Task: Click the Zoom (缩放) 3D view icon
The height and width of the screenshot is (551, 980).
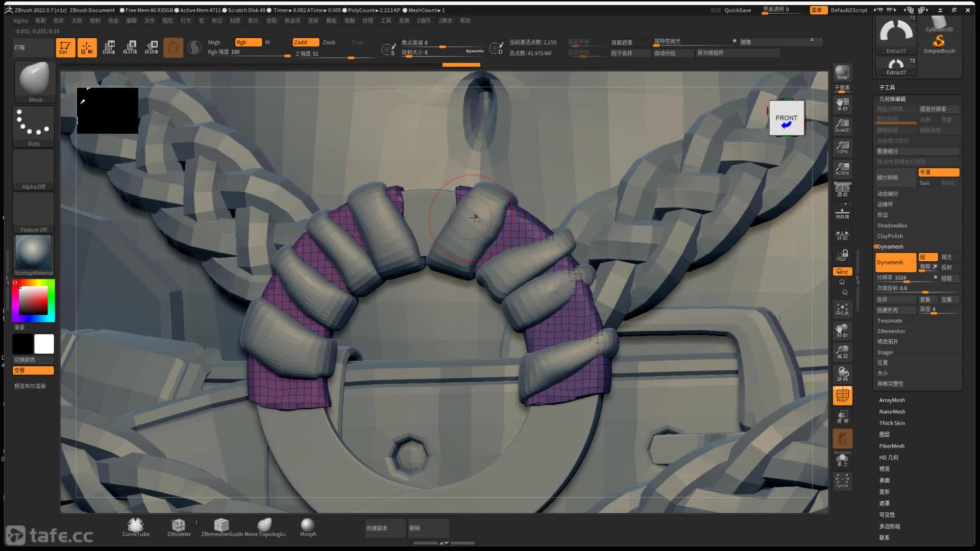Action: [x=842, y=352]
